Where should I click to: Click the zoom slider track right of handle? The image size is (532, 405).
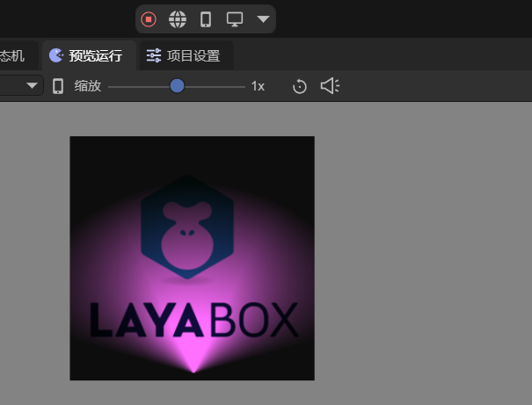[x=215, y=86]
